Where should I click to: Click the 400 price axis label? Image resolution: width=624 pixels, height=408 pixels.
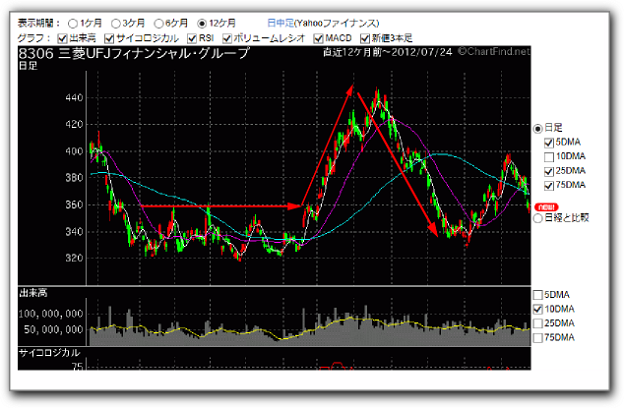[x=74, y=151]
